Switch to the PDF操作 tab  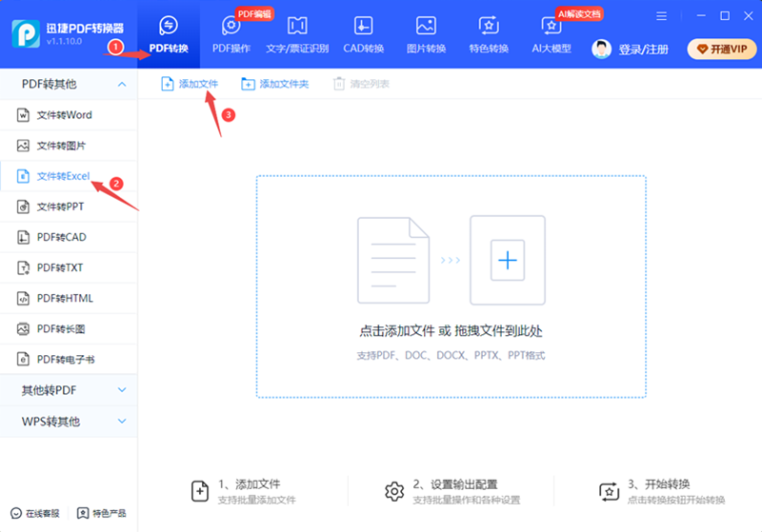231,34
